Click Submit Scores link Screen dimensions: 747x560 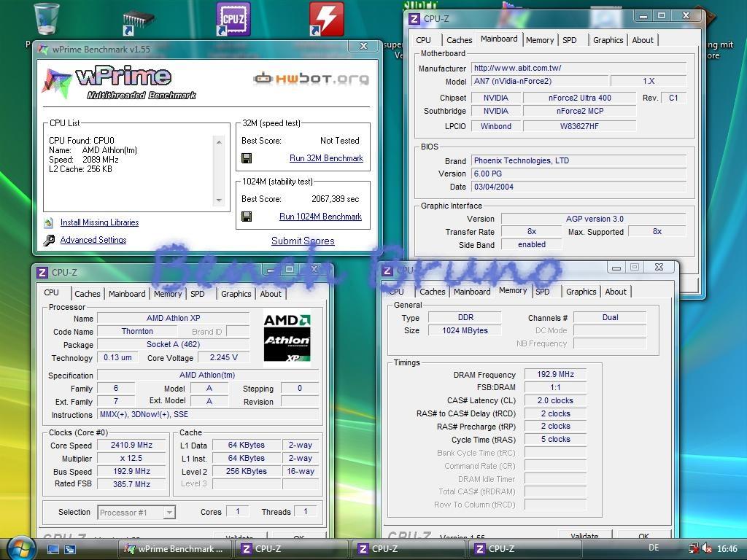click(x=303, y=241)
